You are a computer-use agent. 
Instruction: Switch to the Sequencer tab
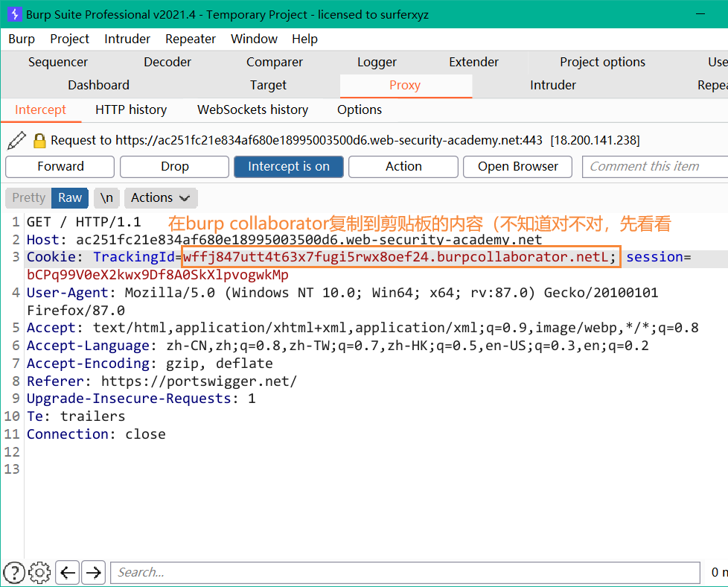pos(58,63)
